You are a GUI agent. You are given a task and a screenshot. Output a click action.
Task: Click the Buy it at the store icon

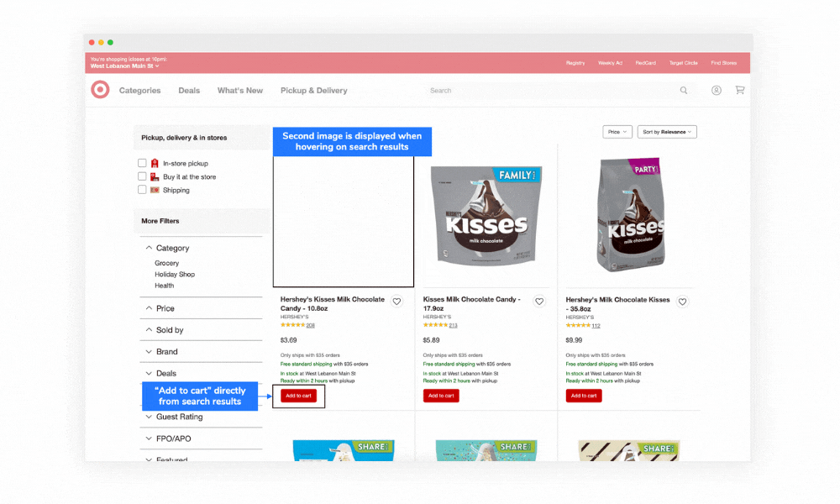155,176
